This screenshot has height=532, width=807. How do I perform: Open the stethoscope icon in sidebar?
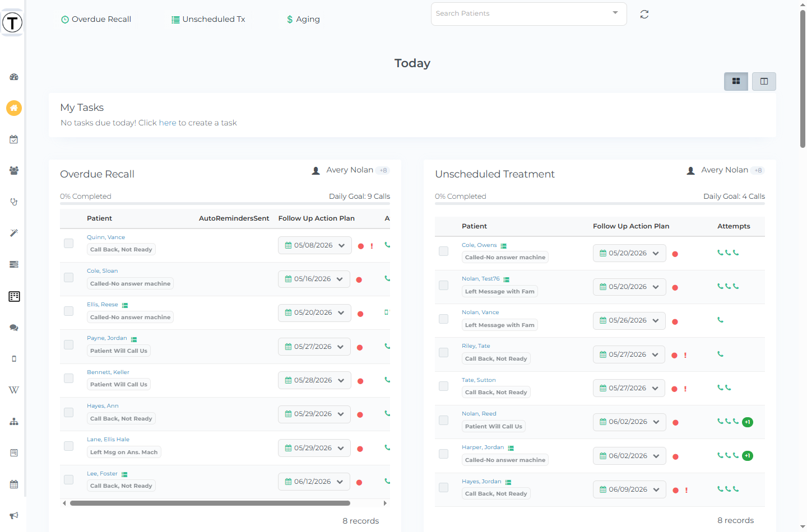click(x=14, y=202)
